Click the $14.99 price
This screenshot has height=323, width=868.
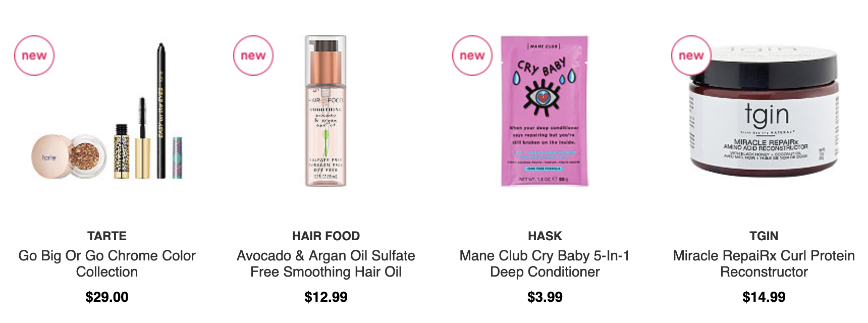[764, 297]
